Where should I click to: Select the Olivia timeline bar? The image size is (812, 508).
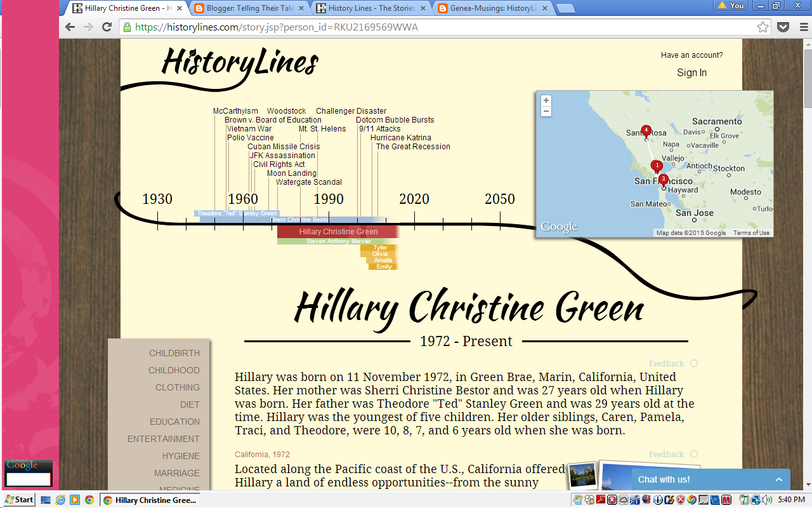(x=379, y=254)
